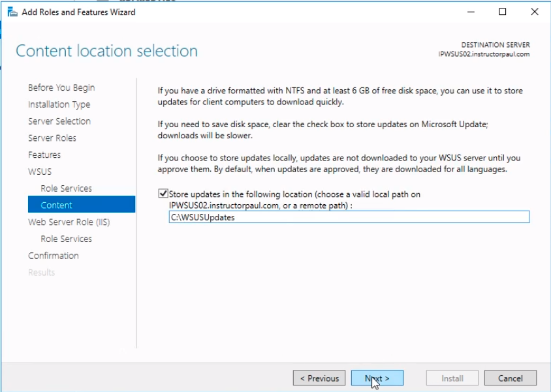Maximize the wizard window

(x=502, y=12)
